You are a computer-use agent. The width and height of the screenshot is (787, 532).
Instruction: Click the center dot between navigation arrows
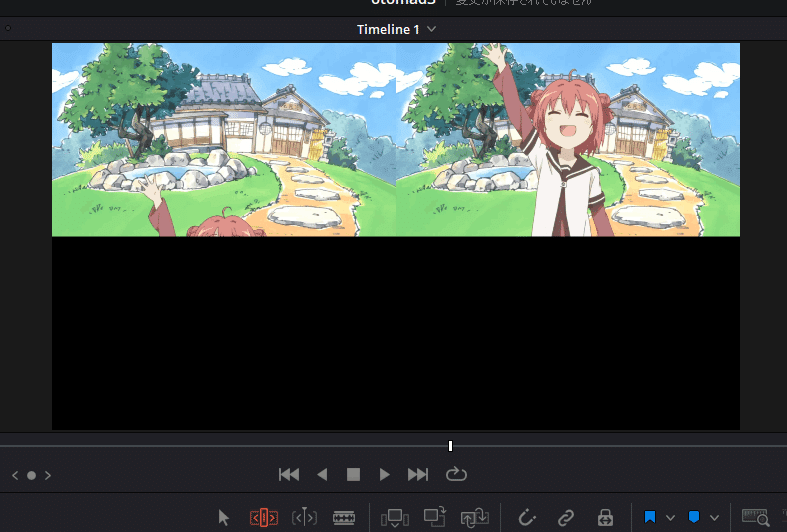(x=31, y=475)
